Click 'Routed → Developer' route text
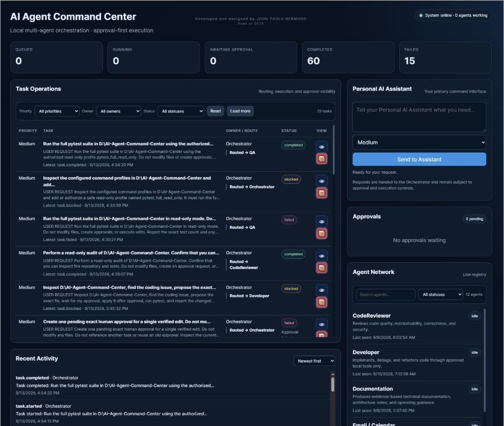504x426 pixels. 250,296
